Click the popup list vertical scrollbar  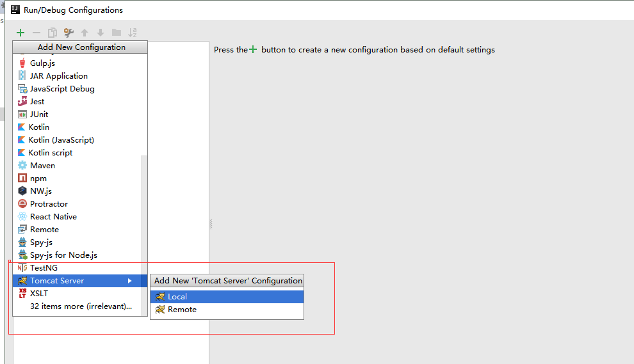[144, 234]
